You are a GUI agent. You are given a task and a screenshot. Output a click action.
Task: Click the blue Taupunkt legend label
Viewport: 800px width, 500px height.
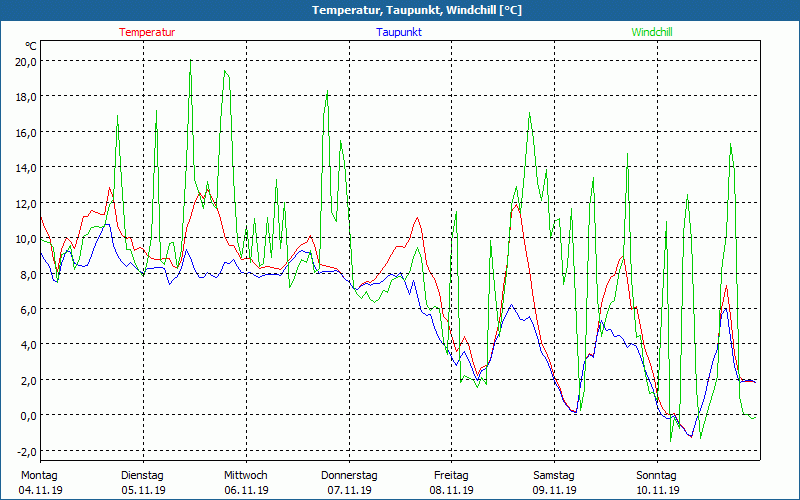click(x=399, y=32)
